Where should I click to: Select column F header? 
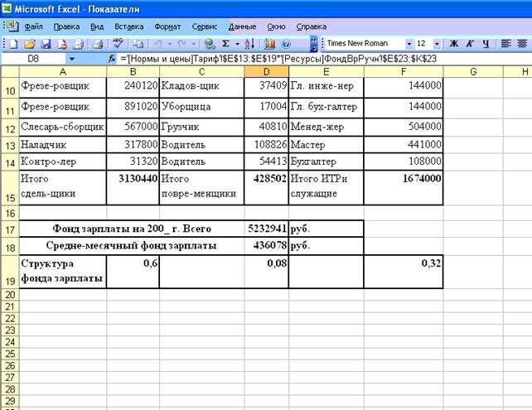[x=404, y=71]
